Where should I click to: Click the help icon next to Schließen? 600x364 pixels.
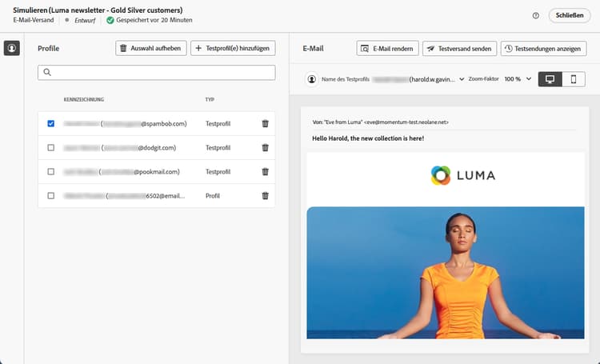pyautogui.click(x=536, y=16)
